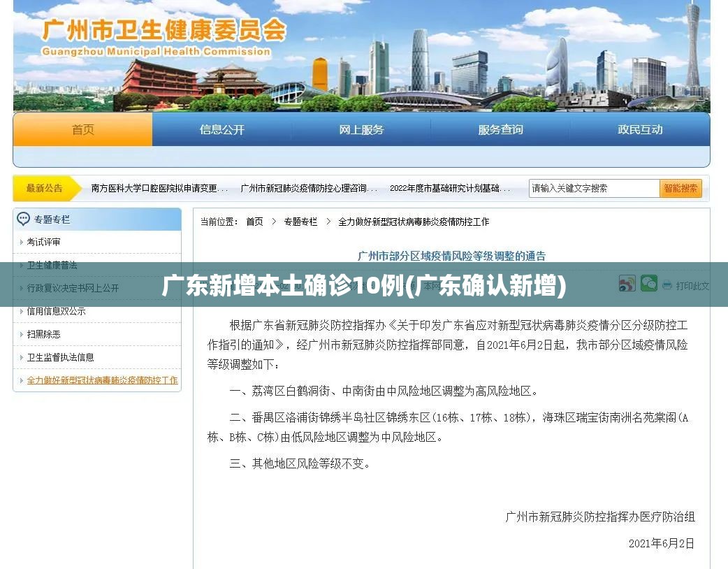Focus the 请输入关键文字搜索 search field

595,188
